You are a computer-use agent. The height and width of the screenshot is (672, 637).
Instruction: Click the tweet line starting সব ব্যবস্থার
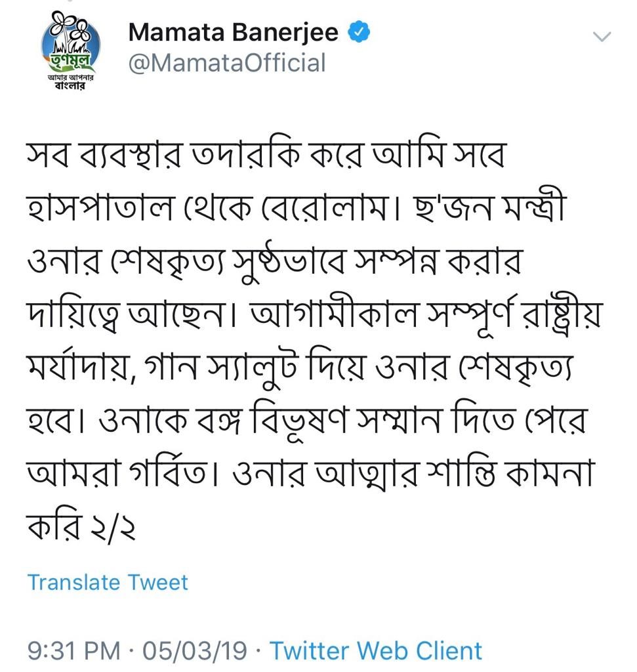coord(266,156)
